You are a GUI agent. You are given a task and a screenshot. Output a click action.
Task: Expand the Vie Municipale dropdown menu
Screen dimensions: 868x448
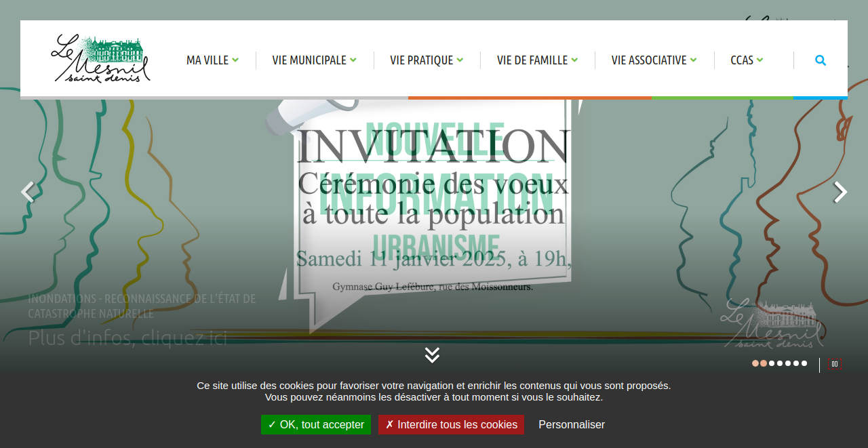(314, 60)
